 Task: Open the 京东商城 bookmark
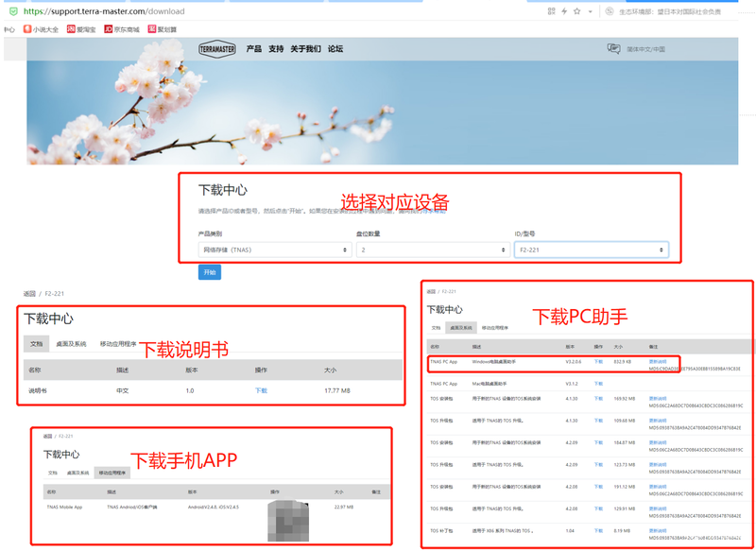(122, 29)
